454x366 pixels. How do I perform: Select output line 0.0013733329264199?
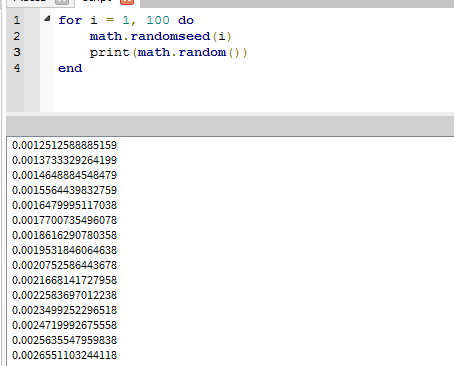pos(64,160)
